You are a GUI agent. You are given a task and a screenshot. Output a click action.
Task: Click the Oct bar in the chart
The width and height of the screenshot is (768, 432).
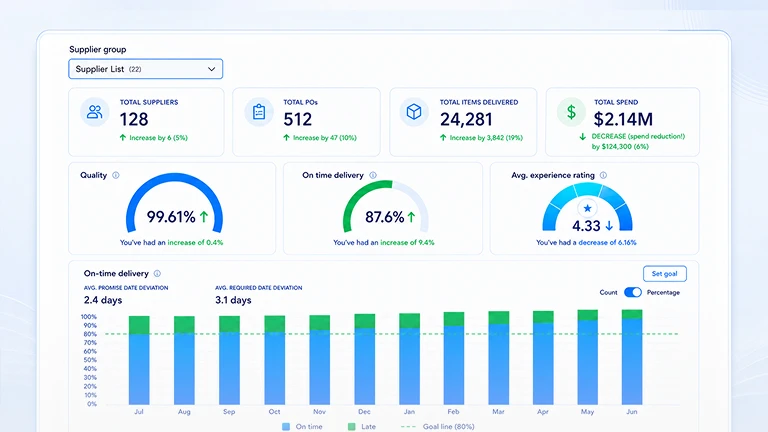point(274,360)
